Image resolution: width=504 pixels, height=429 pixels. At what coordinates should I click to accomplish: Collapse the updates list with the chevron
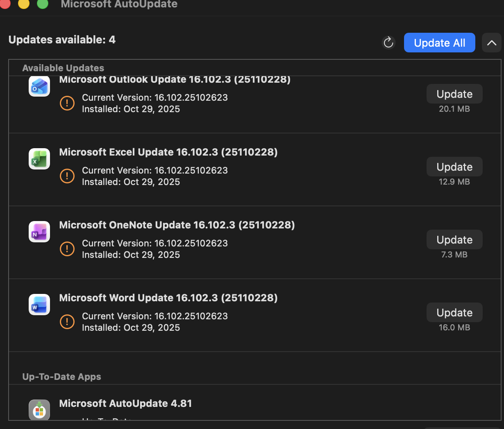coord(492,43)
